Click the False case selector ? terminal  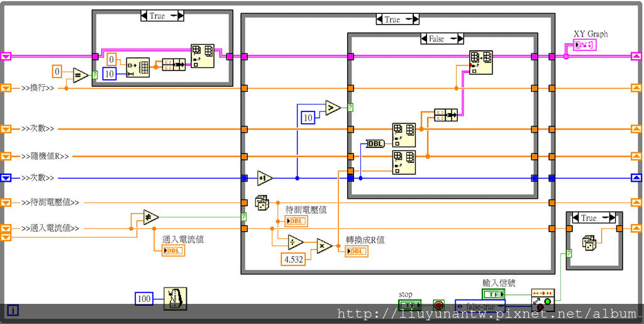pyautogui.click(x=350, y=108)
